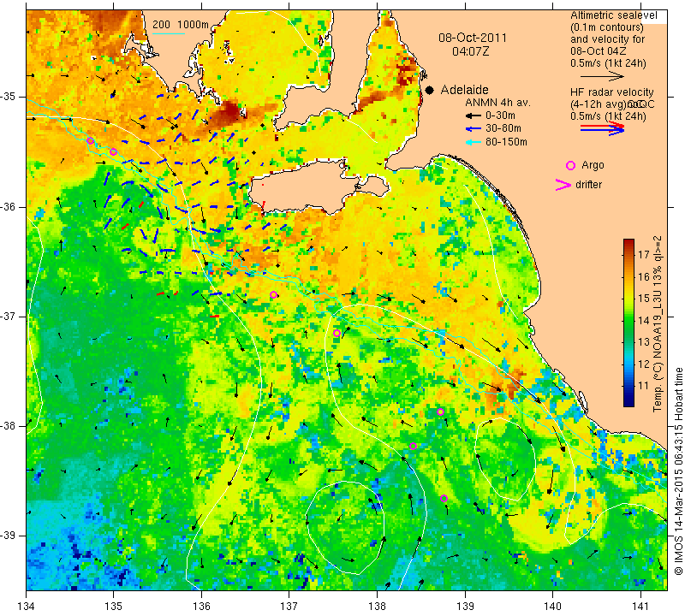Click the dark red top of the temperature colorbar
This screenshot has width=685, height=616.
(x=628, y=243)
